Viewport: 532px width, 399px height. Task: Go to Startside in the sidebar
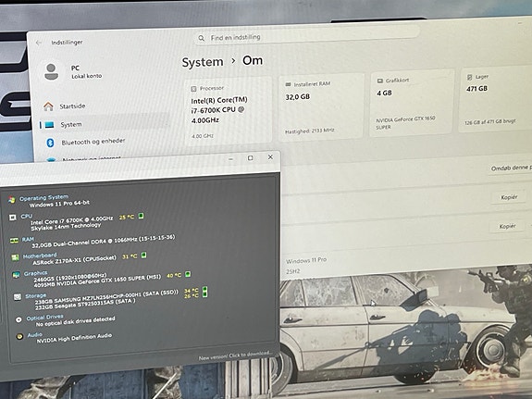pyautogui.click(x=72, y=106)
